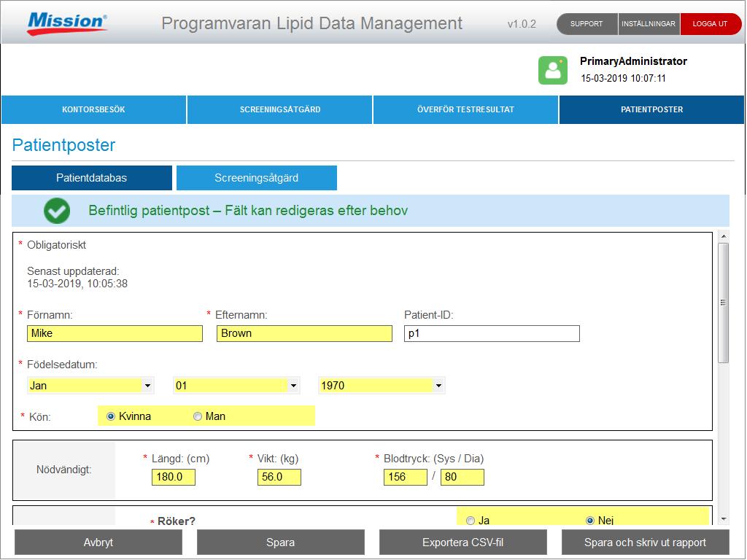Open the birth month dropdown showing Jan
The width and height of the screenshot is (747, 560).
90,385
